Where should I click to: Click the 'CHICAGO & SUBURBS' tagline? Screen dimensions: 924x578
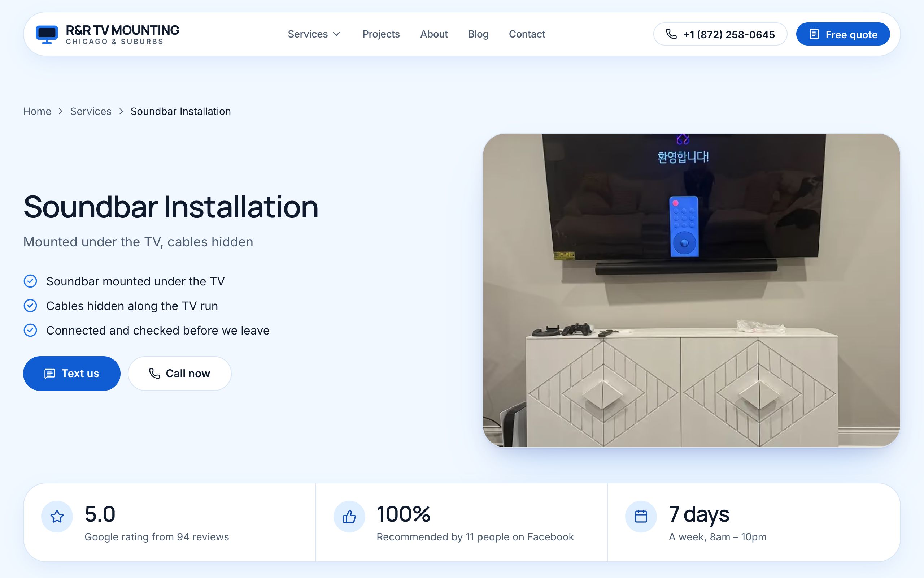(114, 42)
